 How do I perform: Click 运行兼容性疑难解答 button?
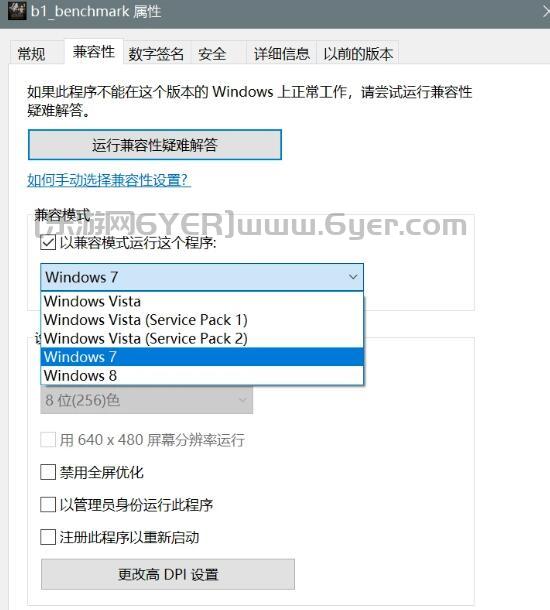coord(155,145)
